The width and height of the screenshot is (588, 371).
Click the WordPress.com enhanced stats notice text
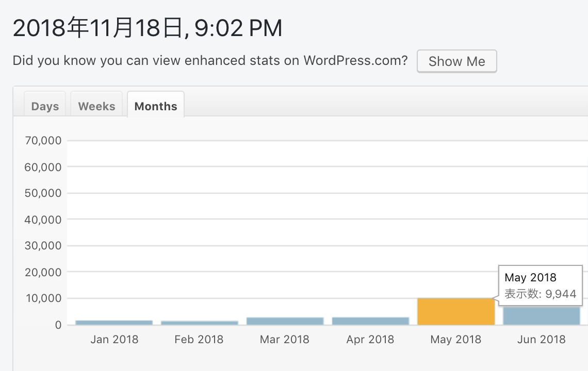tap(210, 61)
